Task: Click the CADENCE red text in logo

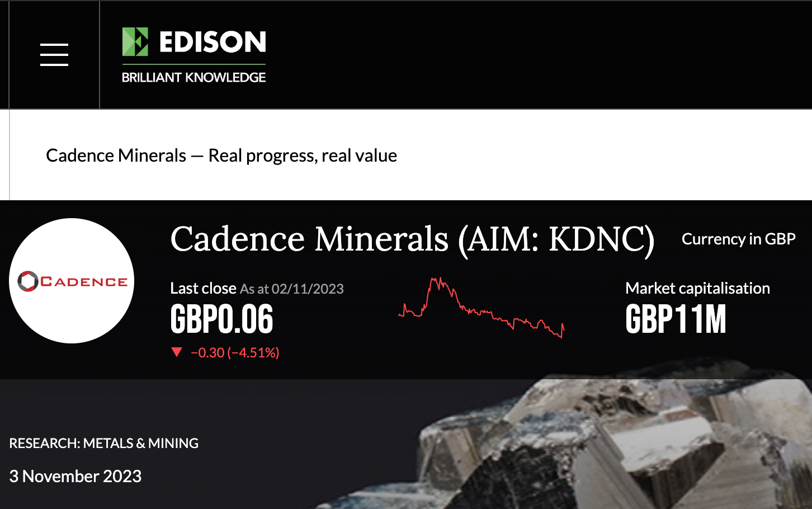Action: (x=84, y=281)
